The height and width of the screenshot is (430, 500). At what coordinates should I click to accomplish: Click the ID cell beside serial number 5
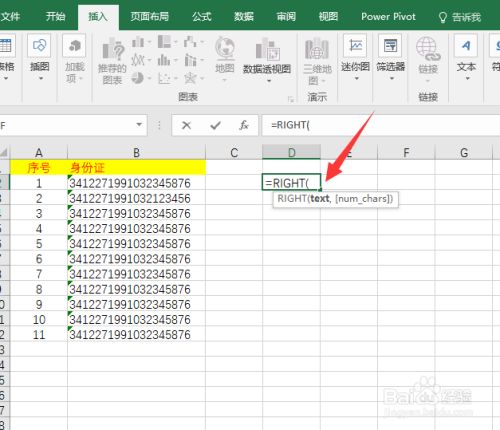pyautogui.click(x=136, y=243)
